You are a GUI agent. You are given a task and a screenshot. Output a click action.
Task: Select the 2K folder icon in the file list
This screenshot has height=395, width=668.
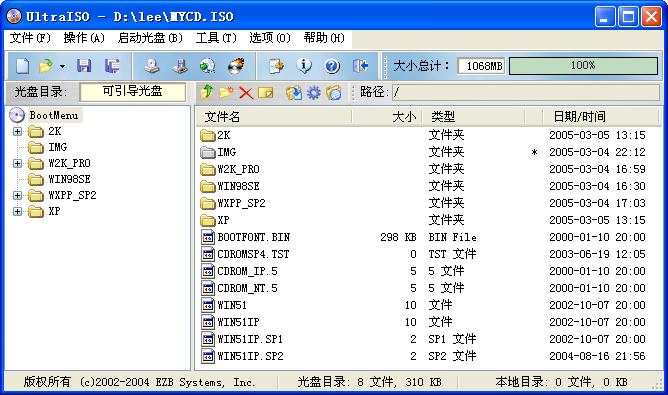(x=207, y=136)
